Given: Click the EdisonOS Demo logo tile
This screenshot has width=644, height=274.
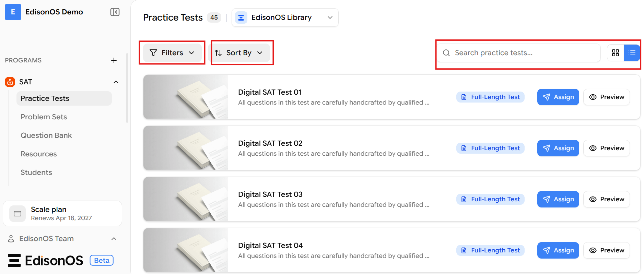Looking at the screenshot, I should (x=13, y=12).
